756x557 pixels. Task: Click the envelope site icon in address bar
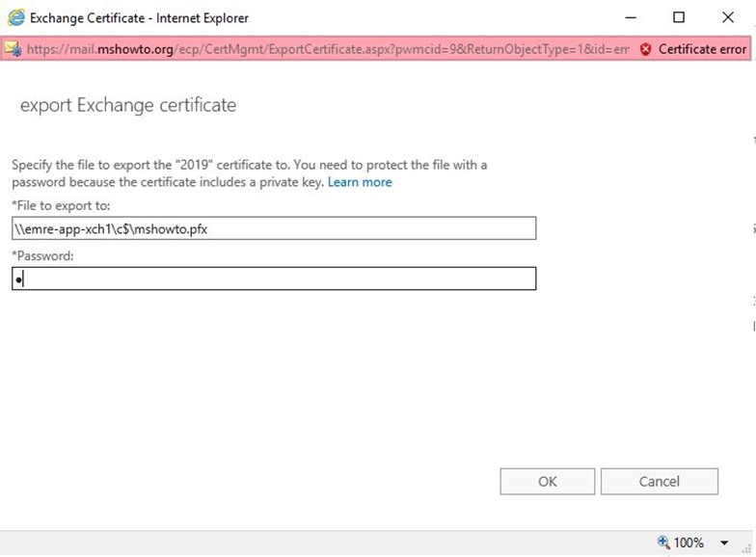13,49
